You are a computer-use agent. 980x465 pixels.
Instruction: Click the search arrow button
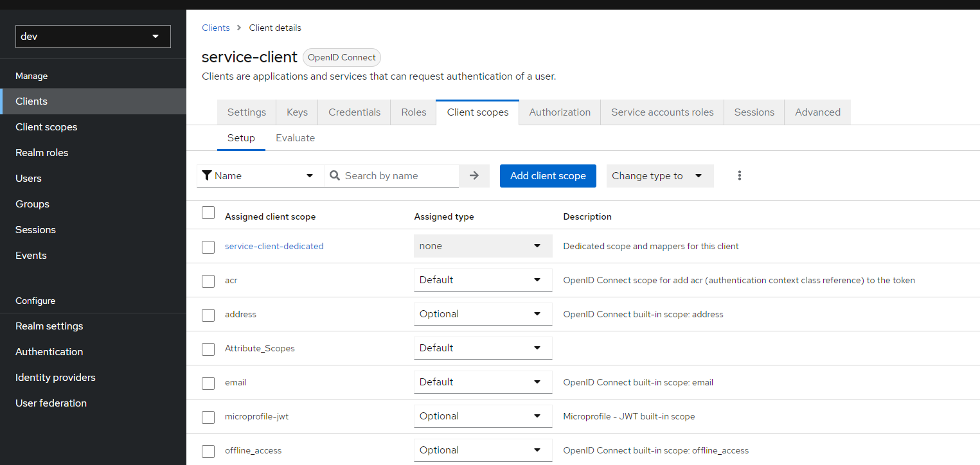point(474,176)
